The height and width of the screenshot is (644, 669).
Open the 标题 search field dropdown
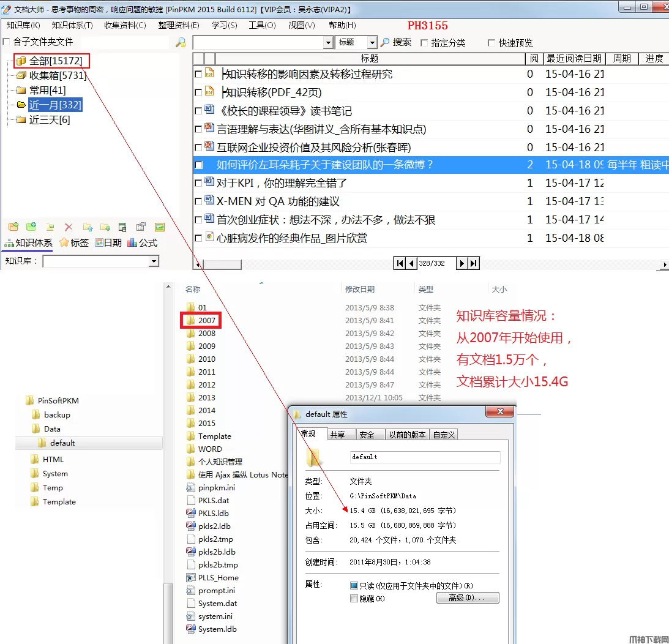372,42
